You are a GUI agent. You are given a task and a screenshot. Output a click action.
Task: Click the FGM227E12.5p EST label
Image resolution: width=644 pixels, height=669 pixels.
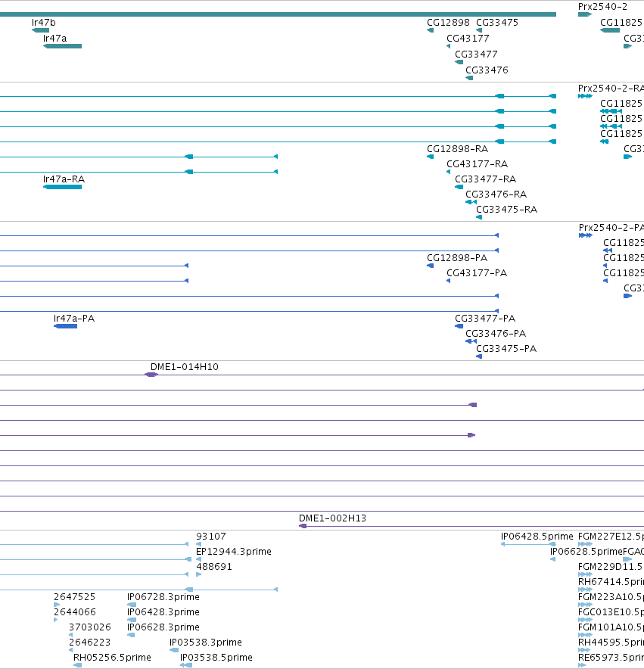[611, 537]
